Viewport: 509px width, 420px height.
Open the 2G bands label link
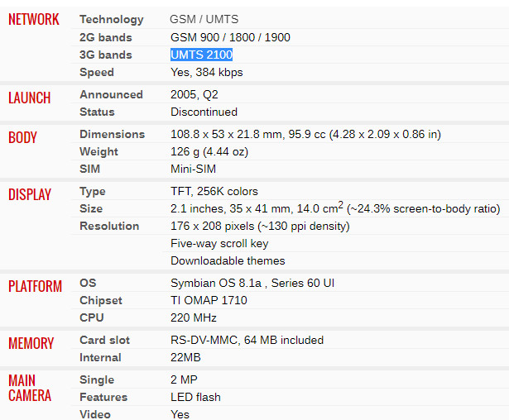[x=106, y=37]
